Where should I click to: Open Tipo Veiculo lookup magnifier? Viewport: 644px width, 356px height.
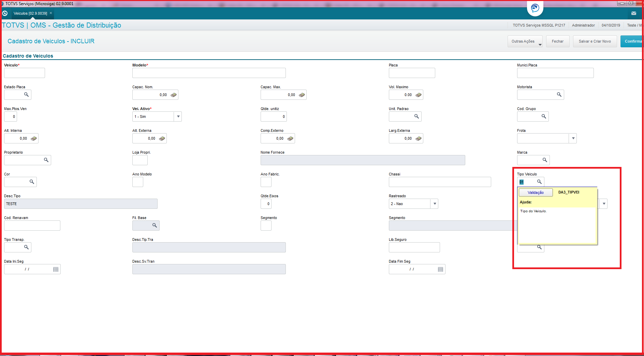coord(539,182)
